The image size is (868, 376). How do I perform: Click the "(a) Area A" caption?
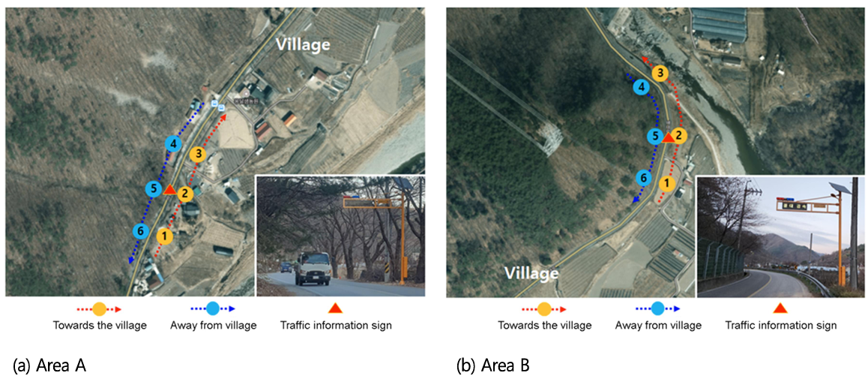tap(49, 364)
